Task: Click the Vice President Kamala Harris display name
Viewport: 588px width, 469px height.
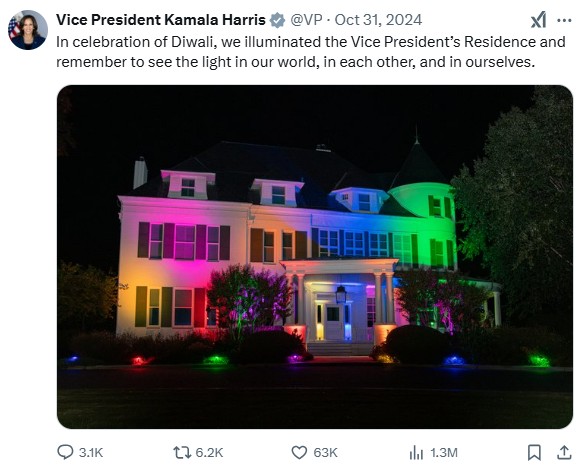Action: point(161,20)
